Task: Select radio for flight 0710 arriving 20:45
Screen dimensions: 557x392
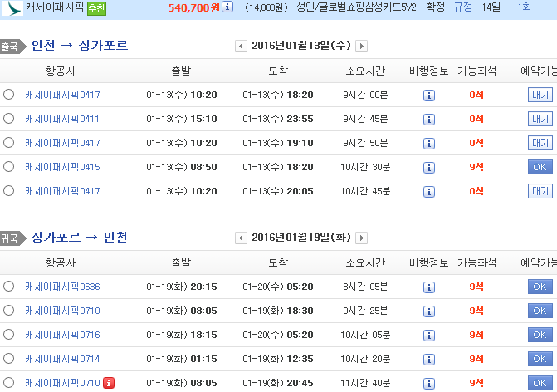Action: [8, 382]
